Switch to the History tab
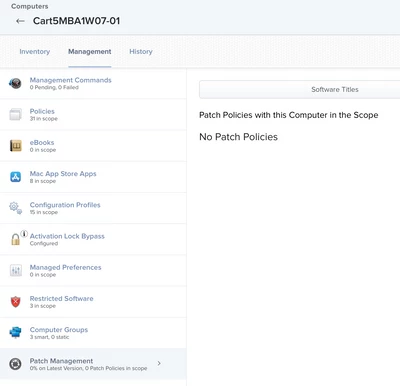The width and height of the screenshot is (400, 386). (x=141, y=52)
